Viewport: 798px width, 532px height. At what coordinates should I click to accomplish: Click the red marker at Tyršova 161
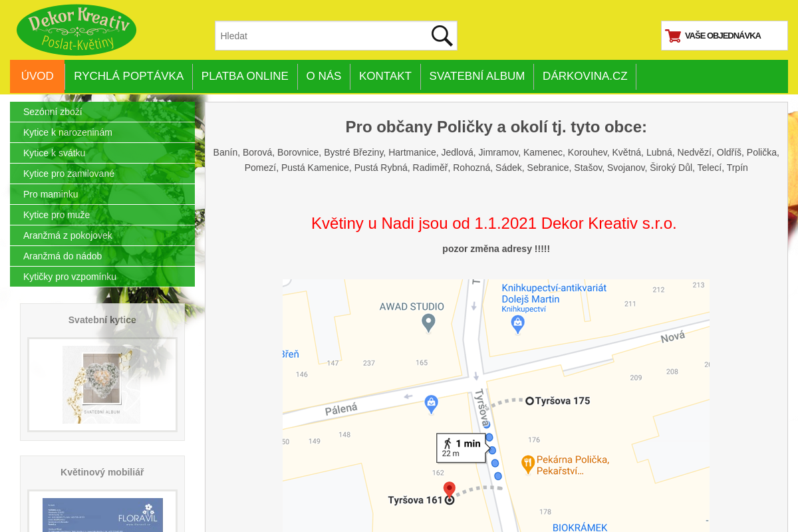pos(450,491)
